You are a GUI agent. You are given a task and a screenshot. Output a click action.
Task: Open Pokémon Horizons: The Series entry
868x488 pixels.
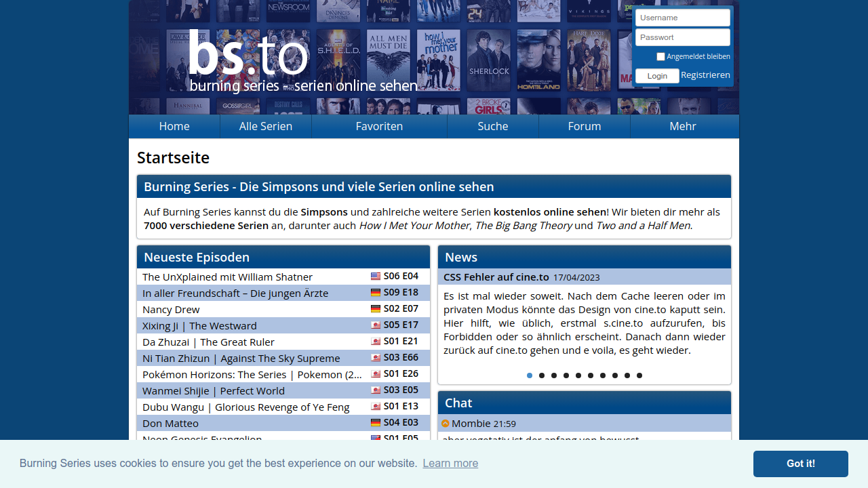pyautogui.click(x=252, y=374)
